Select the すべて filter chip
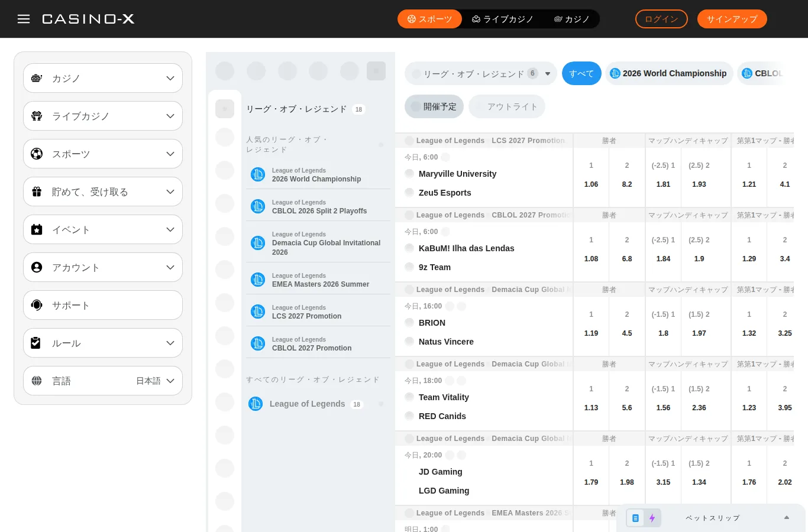 (x=581, y=73)
